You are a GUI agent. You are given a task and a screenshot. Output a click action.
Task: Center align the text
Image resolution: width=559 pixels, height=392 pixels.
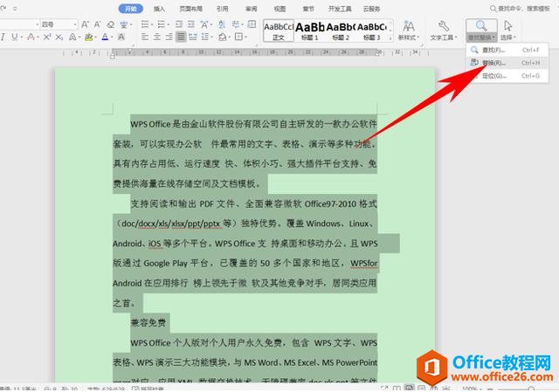point(157,37)
